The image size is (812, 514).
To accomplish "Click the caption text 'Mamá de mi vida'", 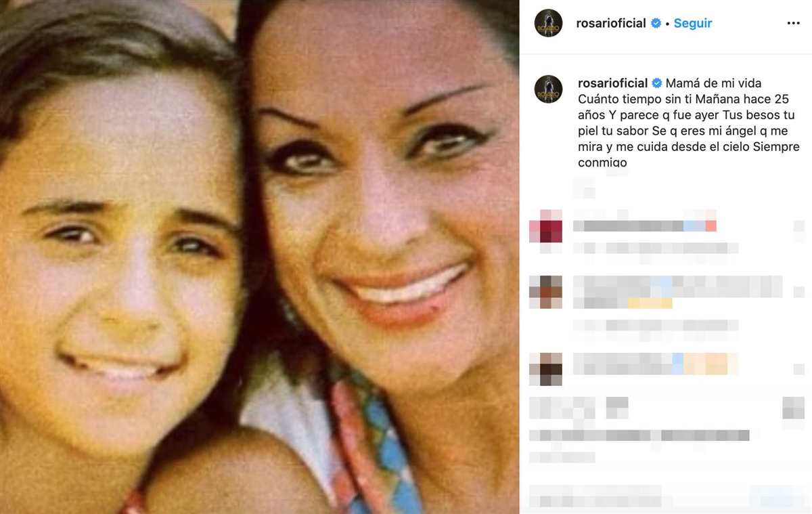I will point(714,83).
